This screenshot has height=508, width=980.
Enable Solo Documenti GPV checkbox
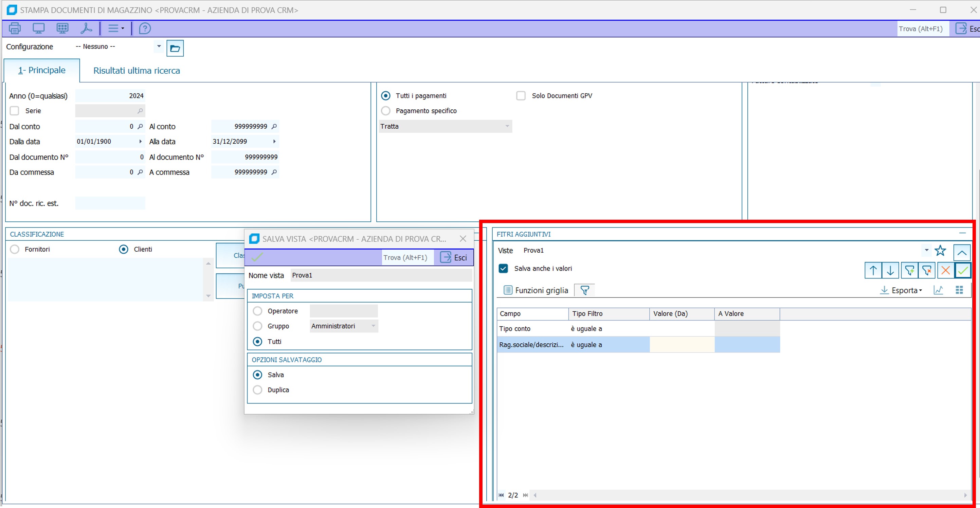521,95
